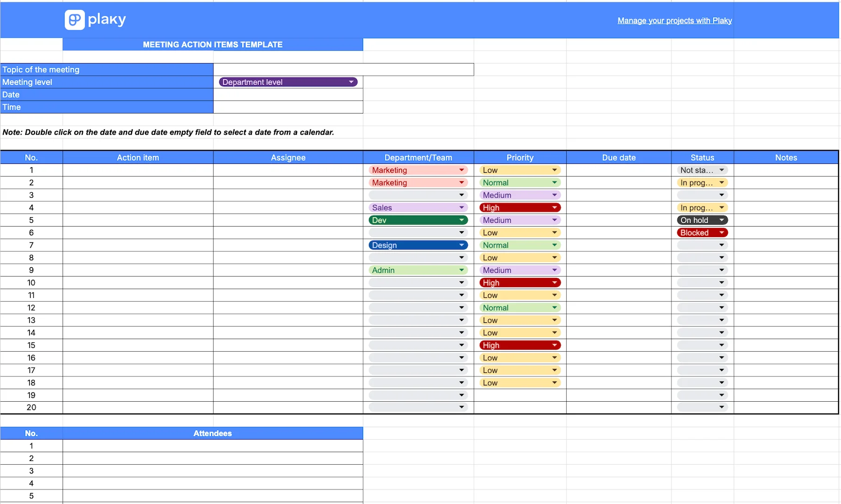
Task: Open empty department dropdown in row 20
Action: pos(418,407)
